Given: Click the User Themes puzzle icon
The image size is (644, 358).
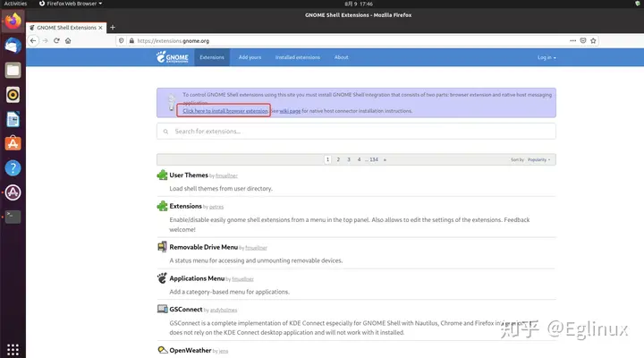Looking at the screenshot, I should [162, 175].
